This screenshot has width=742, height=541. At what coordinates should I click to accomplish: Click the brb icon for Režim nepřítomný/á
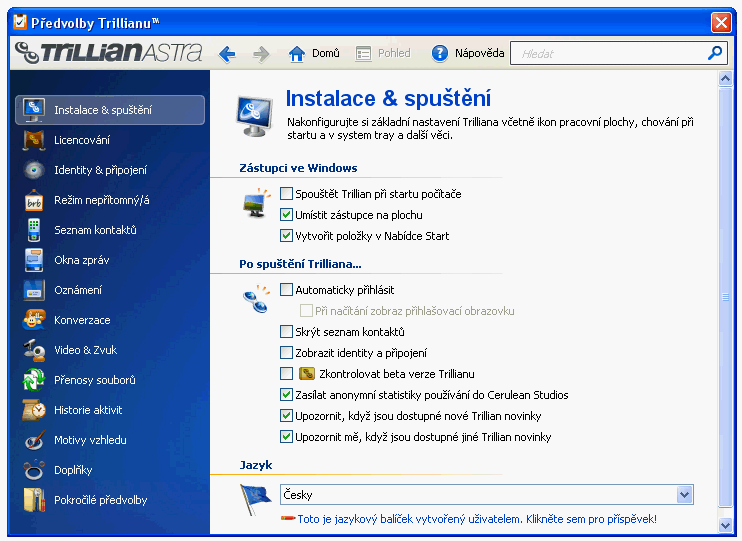tap(34, 200)
